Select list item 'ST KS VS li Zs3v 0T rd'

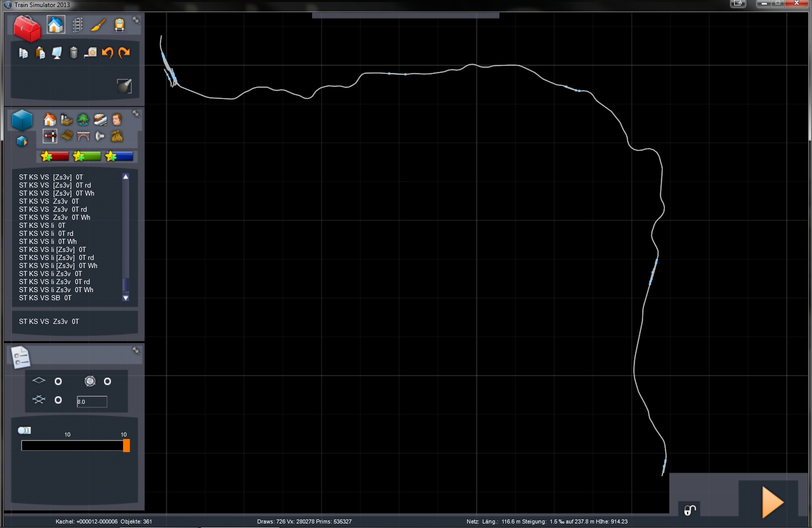55,282
